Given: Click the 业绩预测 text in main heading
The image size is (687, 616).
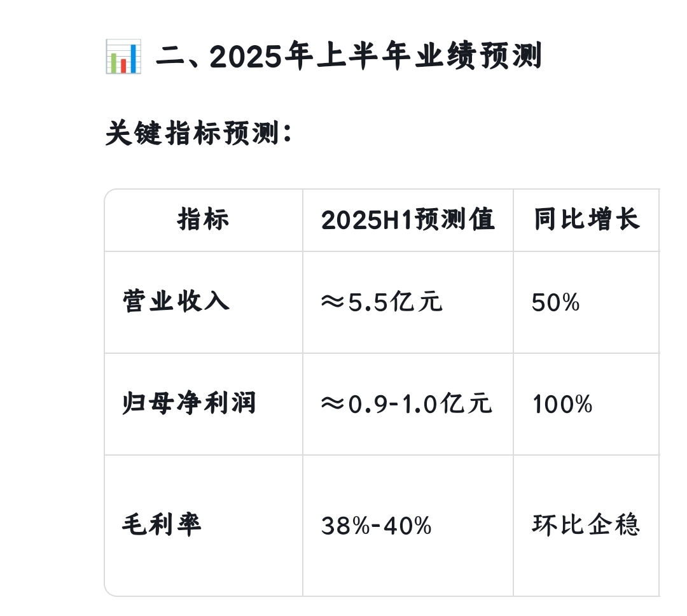Looking at the screenshot, I should (478, 57).
